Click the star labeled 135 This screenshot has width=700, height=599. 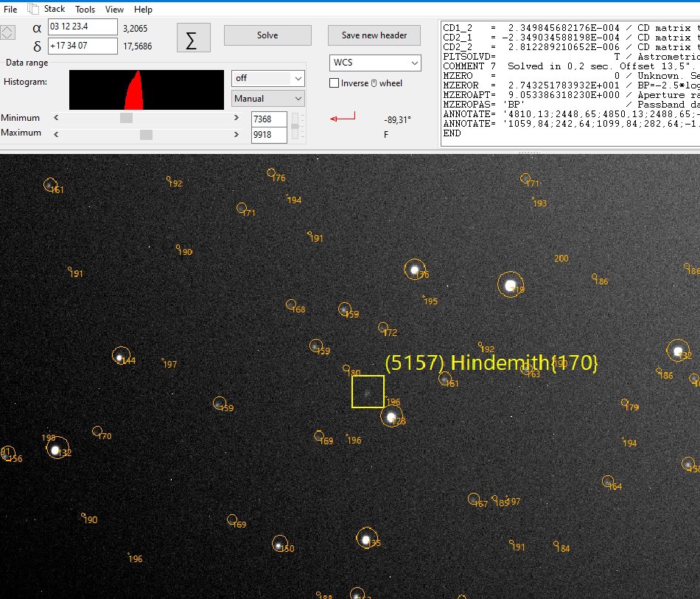[x=366, y=539]
